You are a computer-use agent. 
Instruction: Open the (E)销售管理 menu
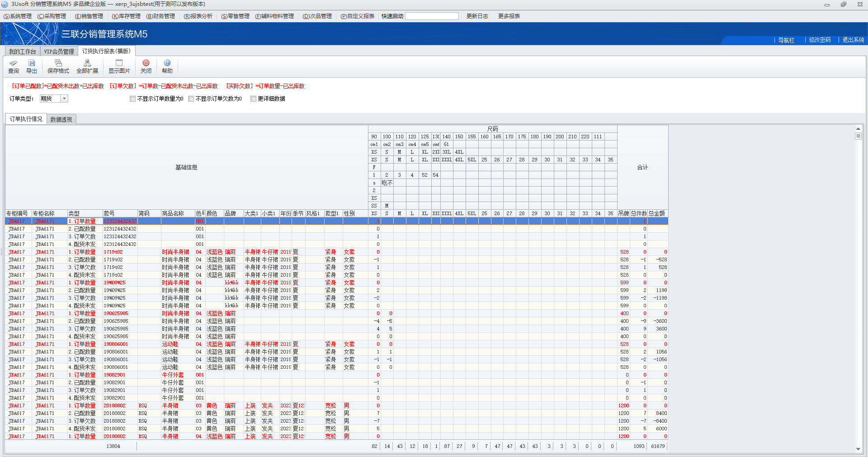coord(89,16)
